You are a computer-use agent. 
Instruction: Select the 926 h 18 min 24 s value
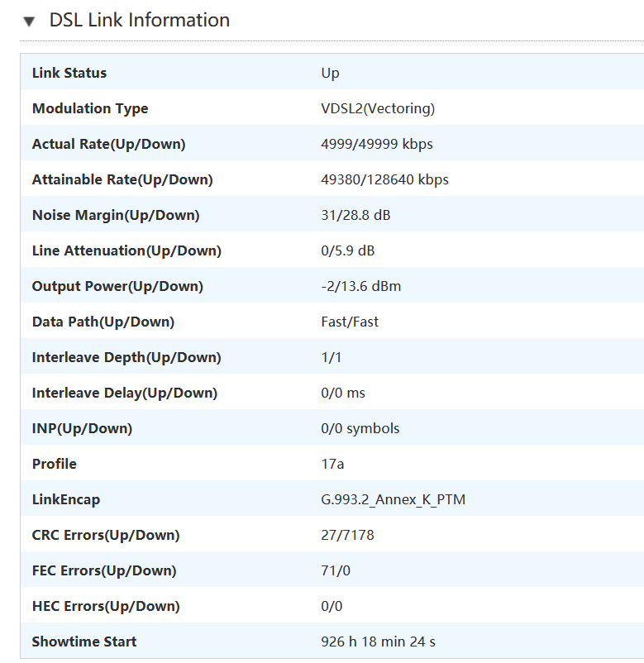coord(378,642)
